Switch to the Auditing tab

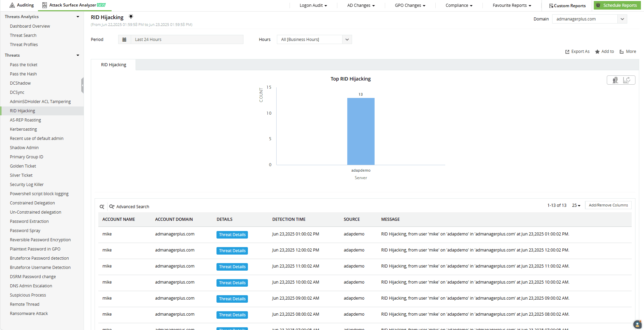point(22,5)
